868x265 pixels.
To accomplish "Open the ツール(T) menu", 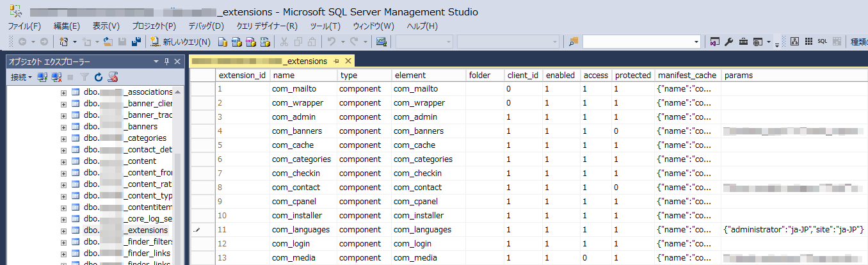I will pyautogui.click(x=325, y=26).
